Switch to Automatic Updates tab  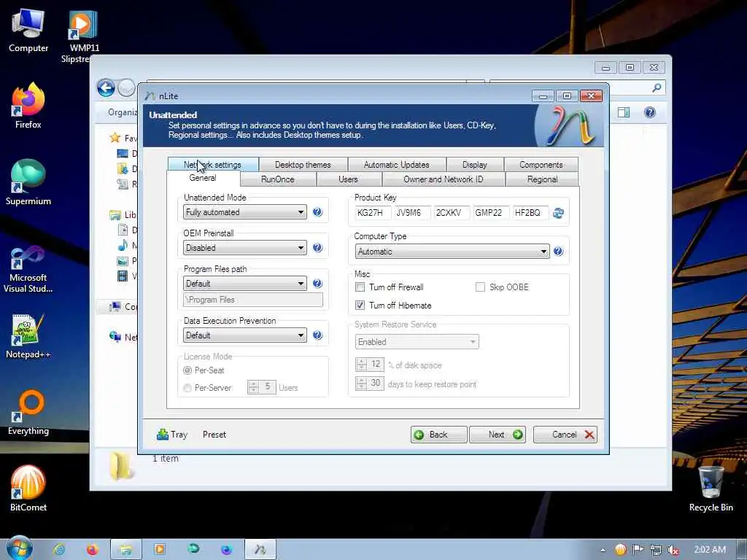tap(396, 164)
